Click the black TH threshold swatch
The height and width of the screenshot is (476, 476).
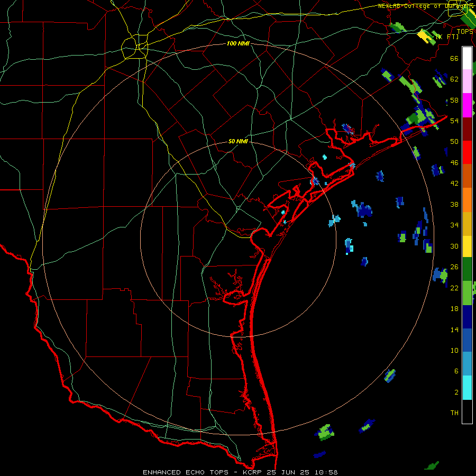(x=467, y=411)
